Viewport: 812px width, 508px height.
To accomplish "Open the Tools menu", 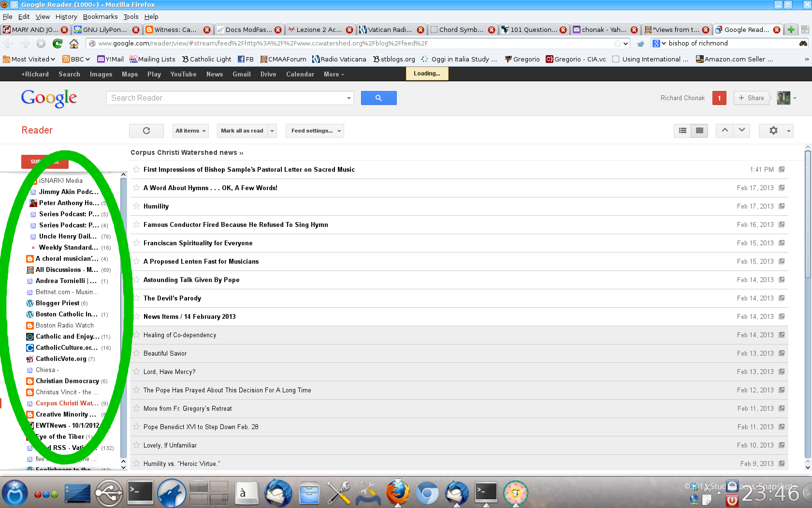I will click(x=130, y=16).
